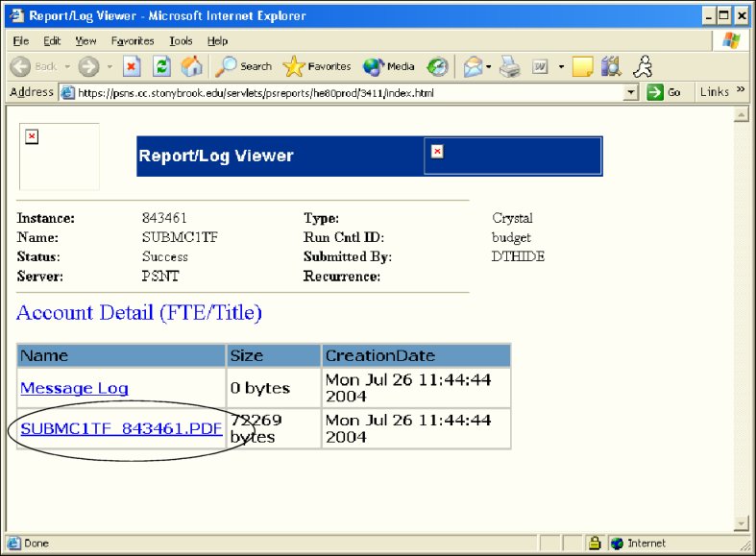This screenshot has width=756, height=556.
Task: Open the View menu
Action: (85, 41)
